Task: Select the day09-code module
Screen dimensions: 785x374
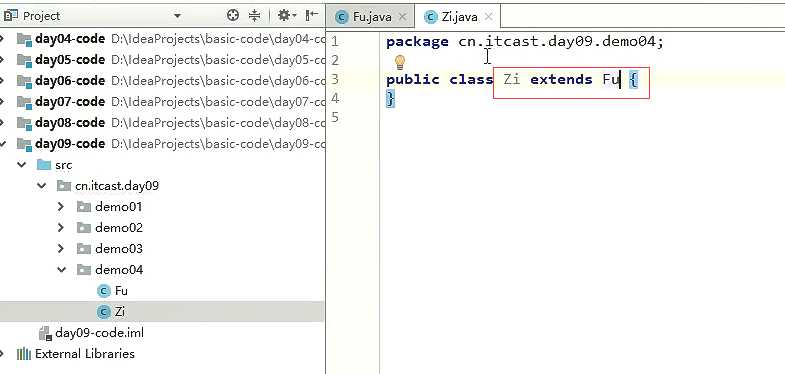Action: 70,144
